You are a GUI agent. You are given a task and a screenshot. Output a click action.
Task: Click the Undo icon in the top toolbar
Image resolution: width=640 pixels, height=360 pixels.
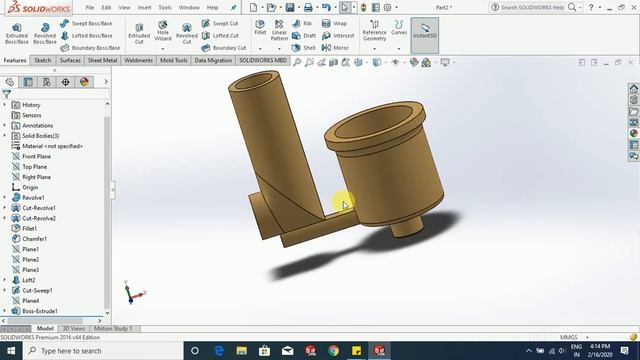[x=326, y=7]
